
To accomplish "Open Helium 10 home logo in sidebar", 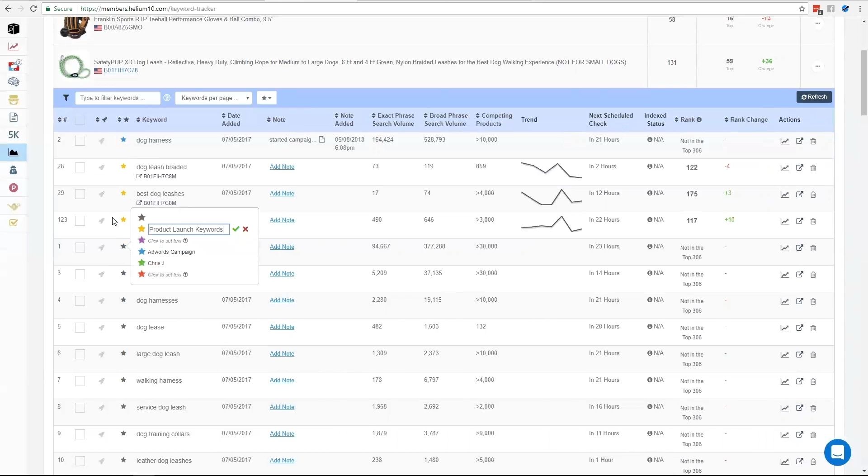I will click(x=14, y=29).
